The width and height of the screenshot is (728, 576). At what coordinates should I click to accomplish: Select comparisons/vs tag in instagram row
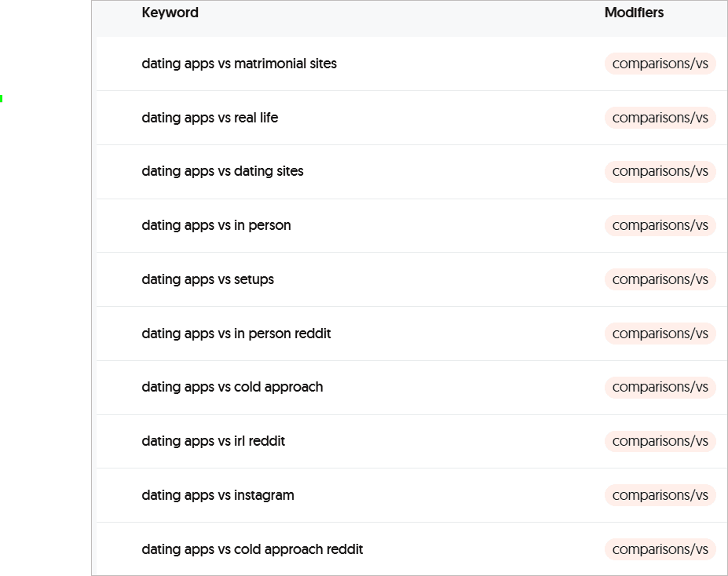[x=660, y=495]
